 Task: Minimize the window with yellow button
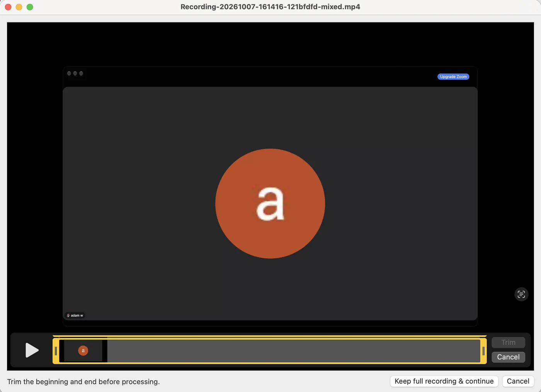[19, 7]
